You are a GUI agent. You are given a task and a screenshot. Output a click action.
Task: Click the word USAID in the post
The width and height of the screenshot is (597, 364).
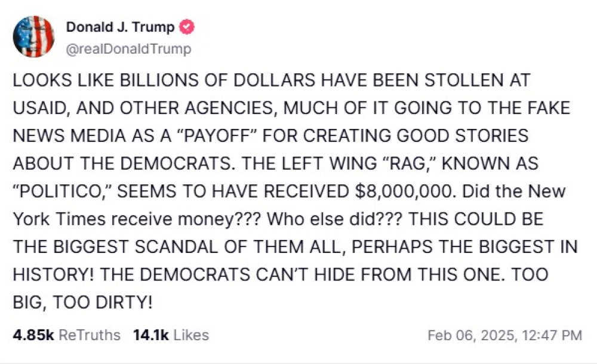39,108
